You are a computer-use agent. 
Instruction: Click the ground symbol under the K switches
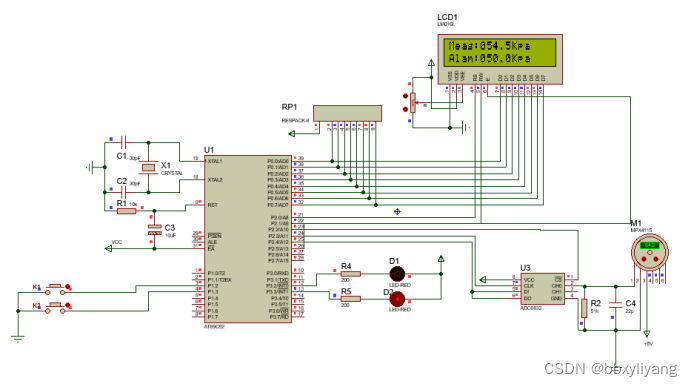(x=18, y=339)
